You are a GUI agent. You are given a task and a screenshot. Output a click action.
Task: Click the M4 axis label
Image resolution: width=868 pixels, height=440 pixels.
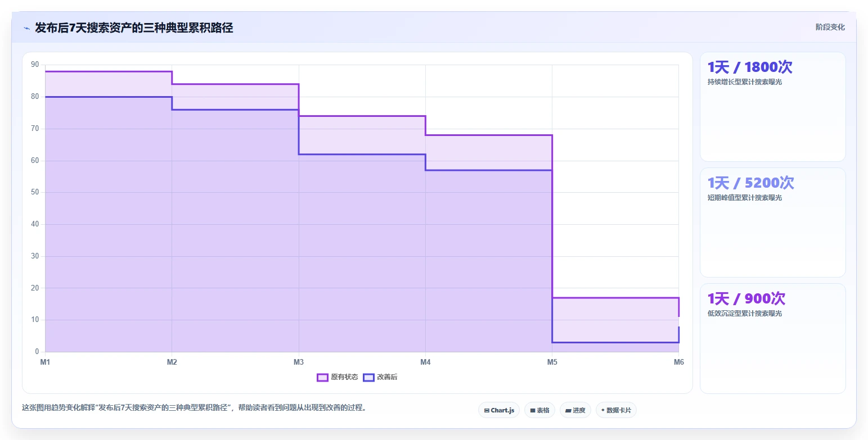(425, 362)
